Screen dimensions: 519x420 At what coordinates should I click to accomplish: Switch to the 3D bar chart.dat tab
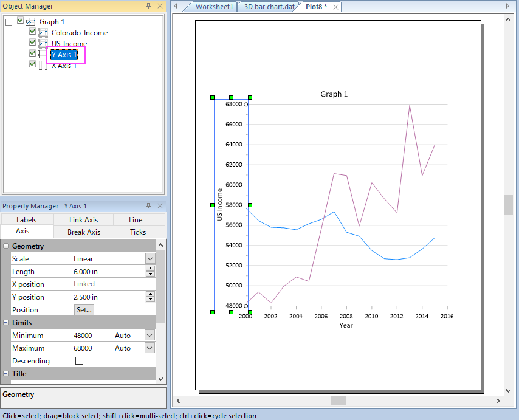click(x=269, y=7)
